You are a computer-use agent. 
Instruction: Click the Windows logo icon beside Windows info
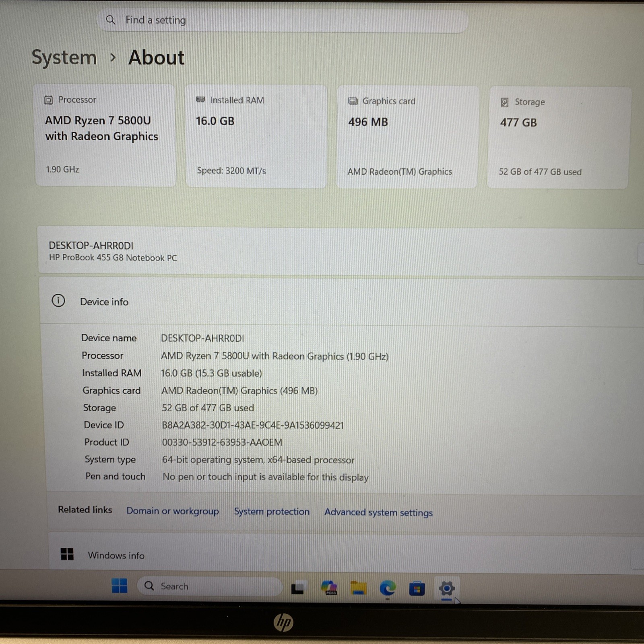[x=67, y=554]
